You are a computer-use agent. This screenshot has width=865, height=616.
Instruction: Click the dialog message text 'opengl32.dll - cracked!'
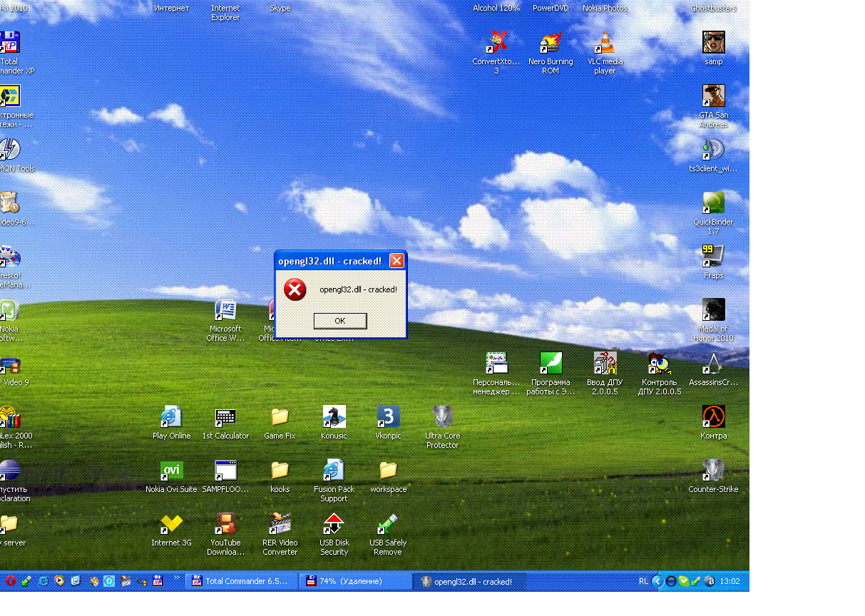click(x=358, y=289)
